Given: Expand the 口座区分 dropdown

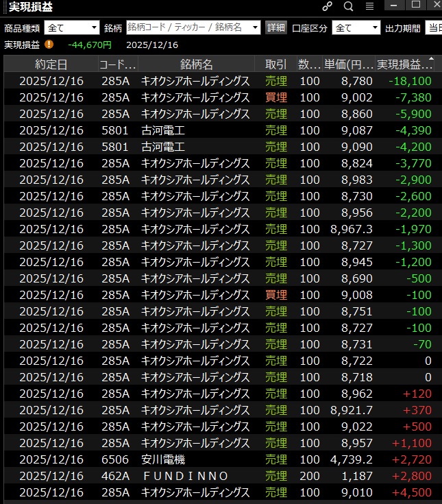Looking at the screenshot, I should tap(356, 27).
